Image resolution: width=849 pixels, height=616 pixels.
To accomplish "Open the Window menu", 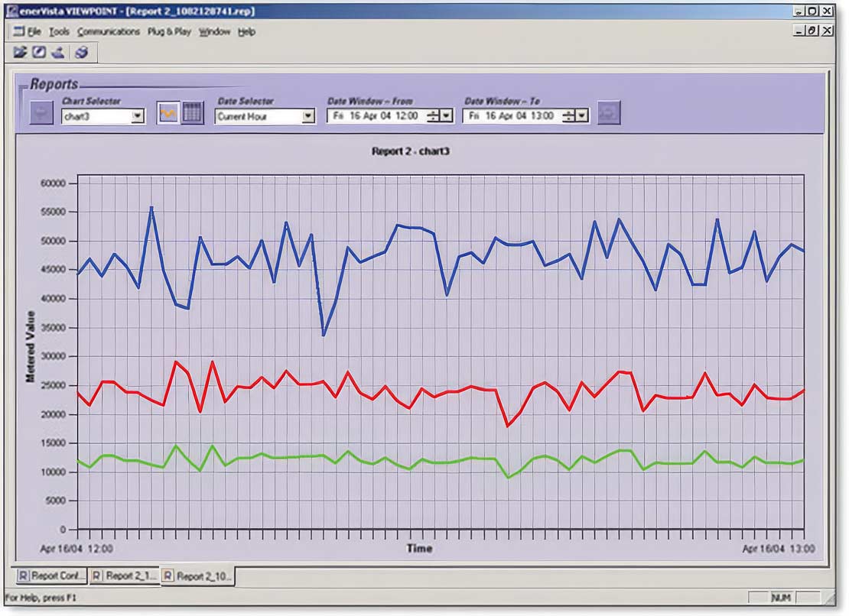I will click(x=214, y=31).
